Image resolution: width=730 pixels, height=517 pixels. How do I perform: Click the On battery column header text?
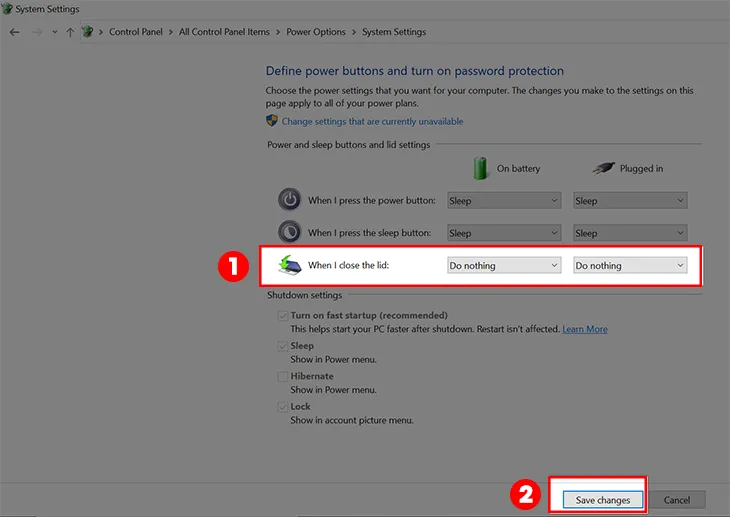click(518, 168)
